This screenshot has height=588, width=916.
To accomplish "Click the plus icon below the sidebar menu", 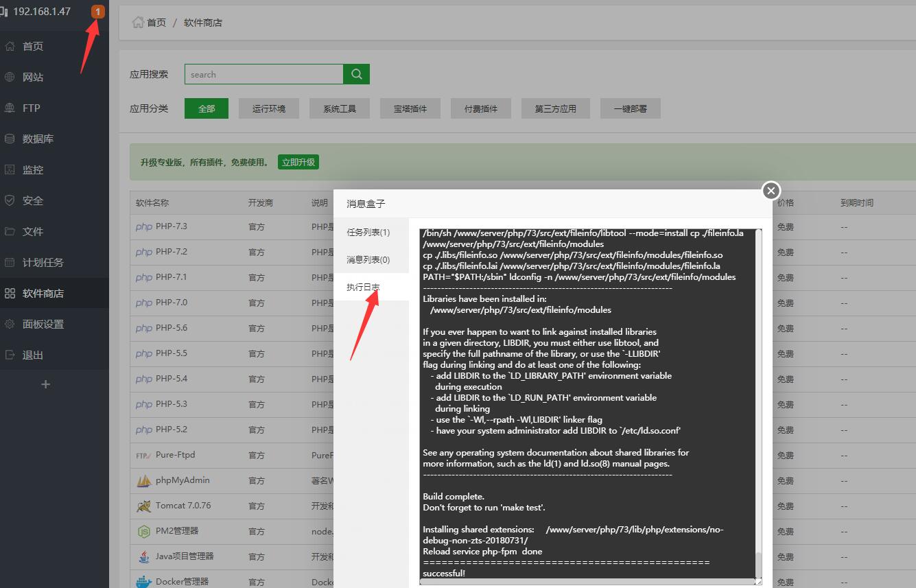I will tap(46, 384).
